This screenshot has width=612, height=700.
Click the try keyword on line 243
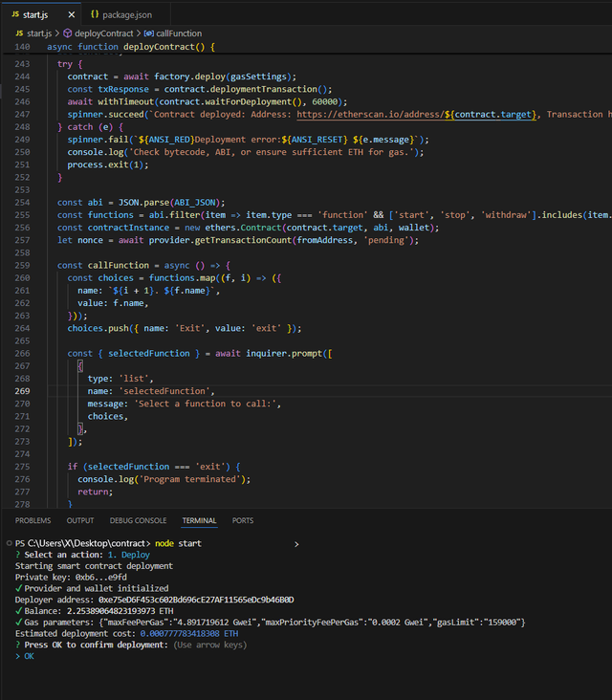click(x=64, y=64)
